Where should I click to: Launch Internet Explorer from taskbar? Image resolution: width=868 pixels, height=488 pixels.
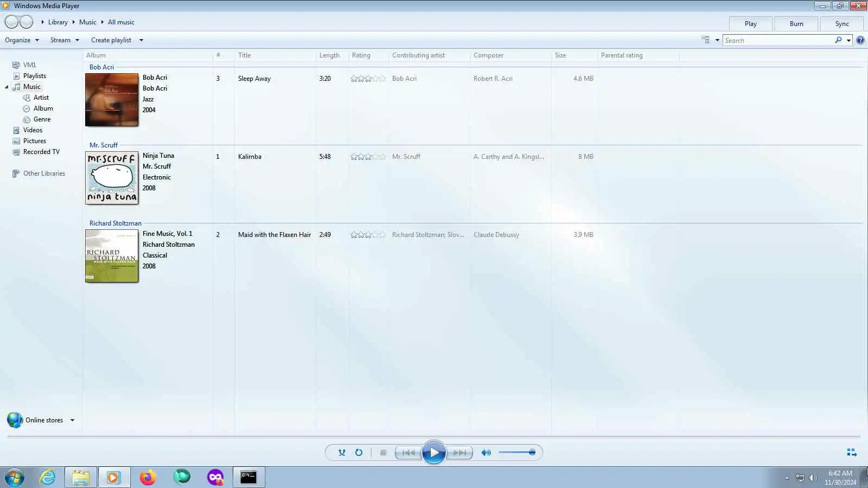tap(48, 477)
